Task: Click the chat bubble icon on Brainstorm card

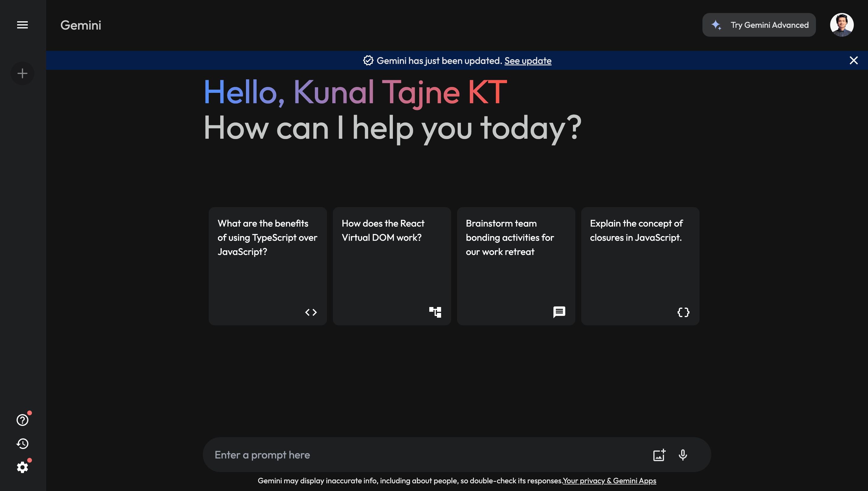Action: coord(559,312)
